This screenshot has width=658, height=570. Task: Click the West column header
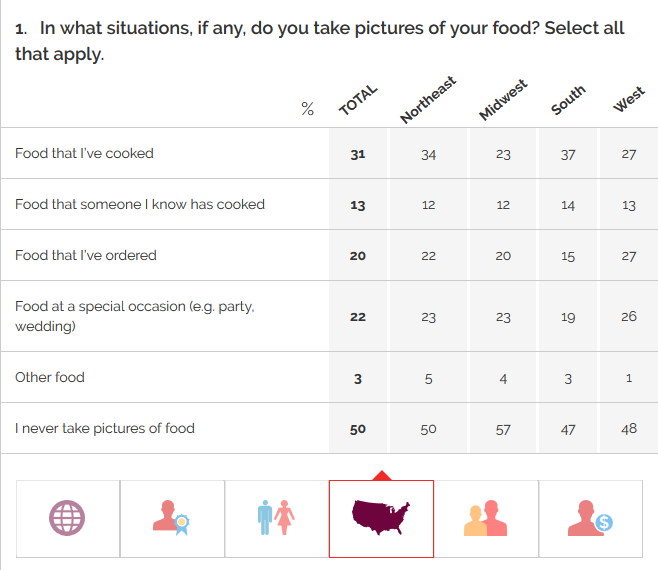pos(628,101)
